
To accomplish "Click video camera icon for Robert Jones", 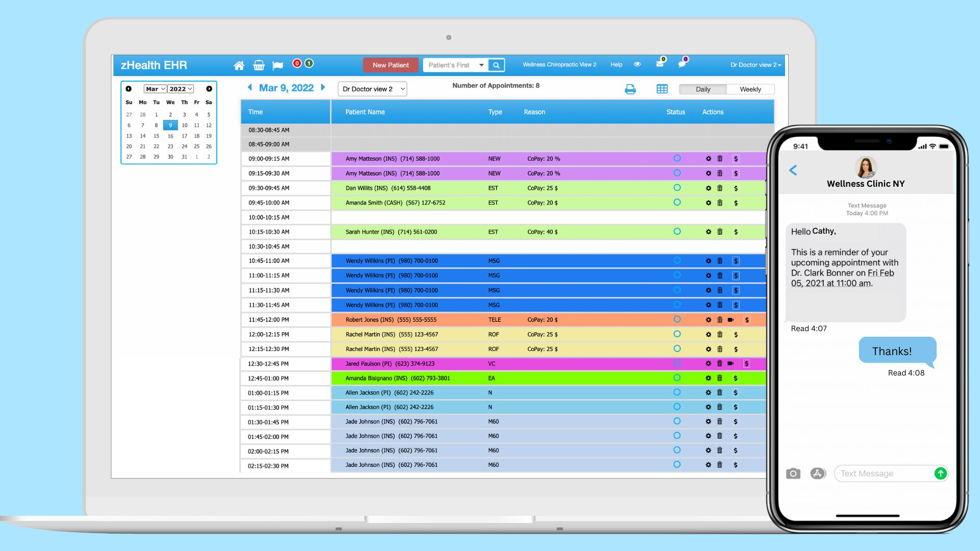I will [x=730, y=320].
